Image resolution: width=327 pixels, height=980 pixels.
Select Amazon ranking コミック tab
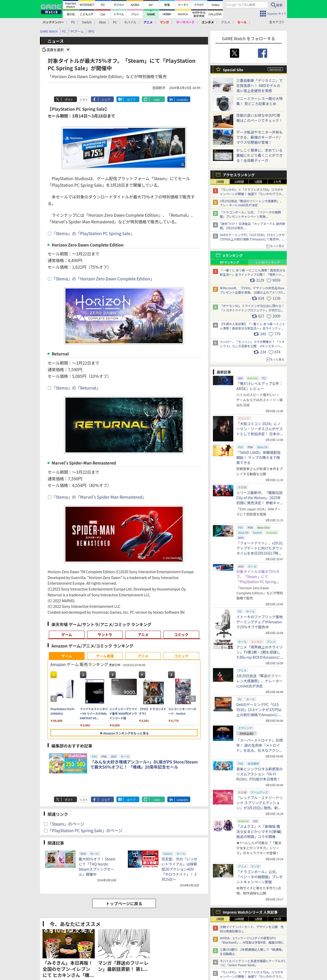click(181, 655)
